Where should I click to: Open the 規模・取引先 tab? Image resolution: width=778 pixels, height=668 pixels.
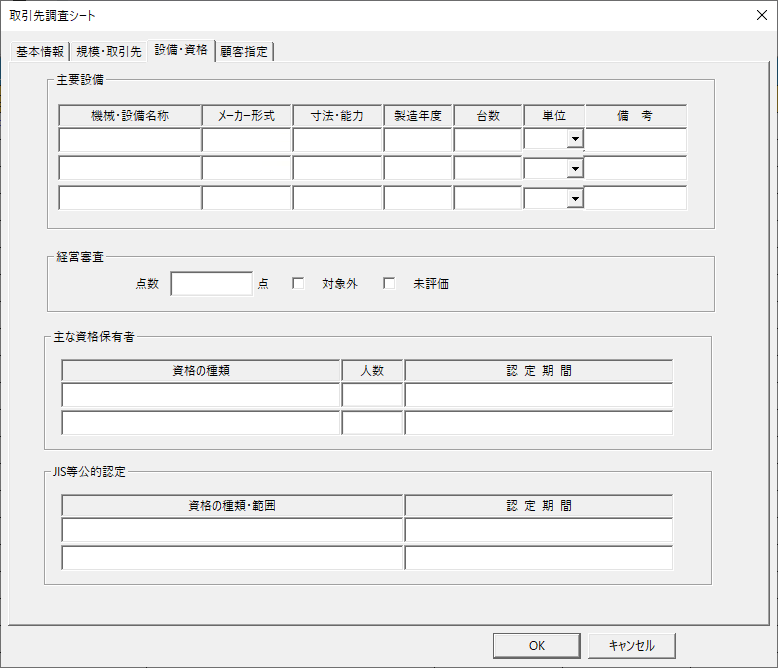click(x=109, y=52)
